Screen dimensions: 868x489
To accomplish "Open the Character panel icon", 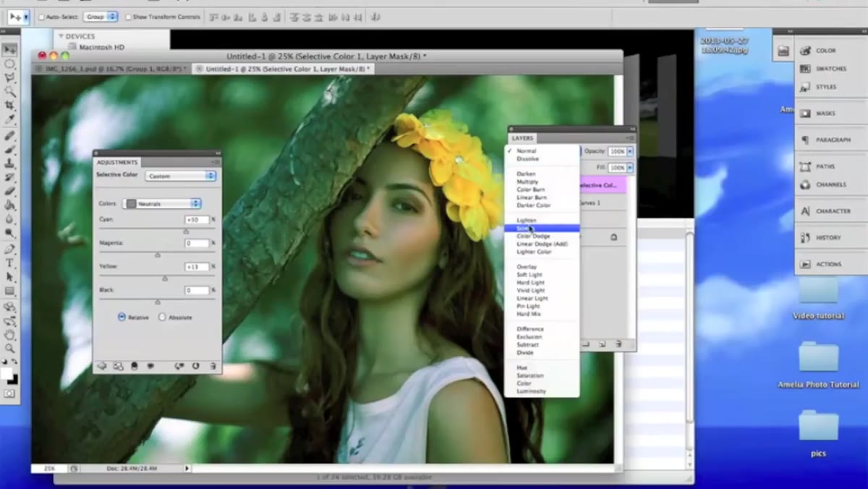I will pyautogui.click(x=806, y=211).
